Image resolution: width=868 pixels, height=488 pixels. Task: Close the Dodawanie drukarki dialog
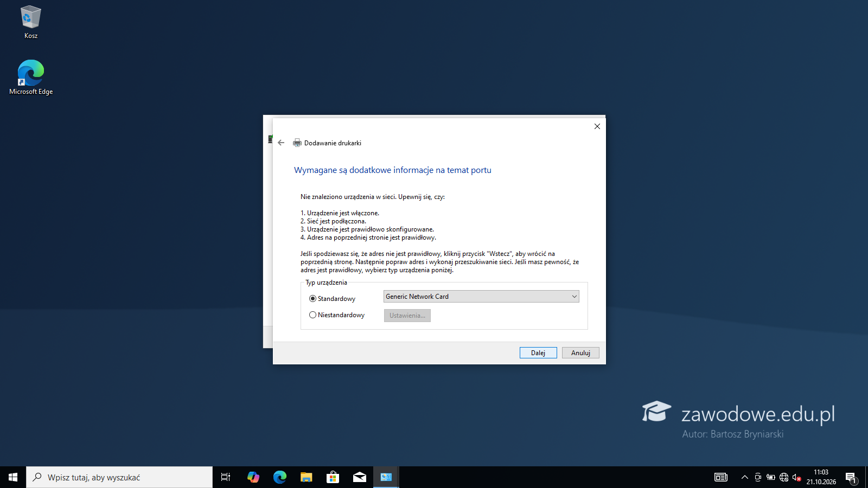[x=597, y=126]
